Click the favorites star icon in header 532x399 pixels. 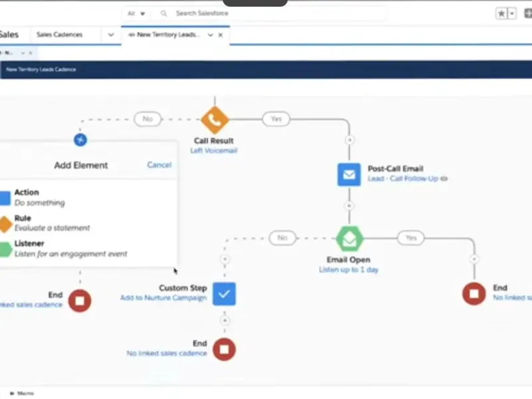click(x=501, y=13)
